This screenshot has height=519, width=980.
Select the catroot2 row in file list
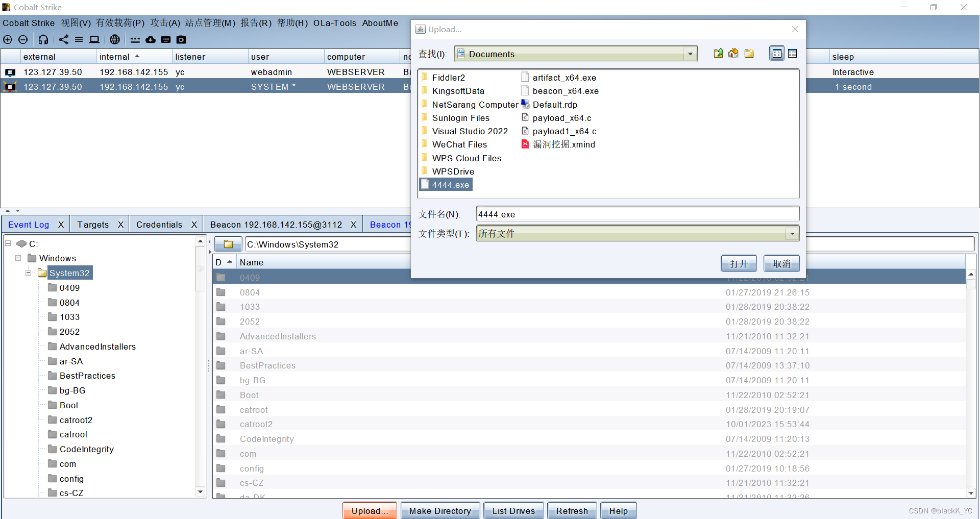click(588, 424)
